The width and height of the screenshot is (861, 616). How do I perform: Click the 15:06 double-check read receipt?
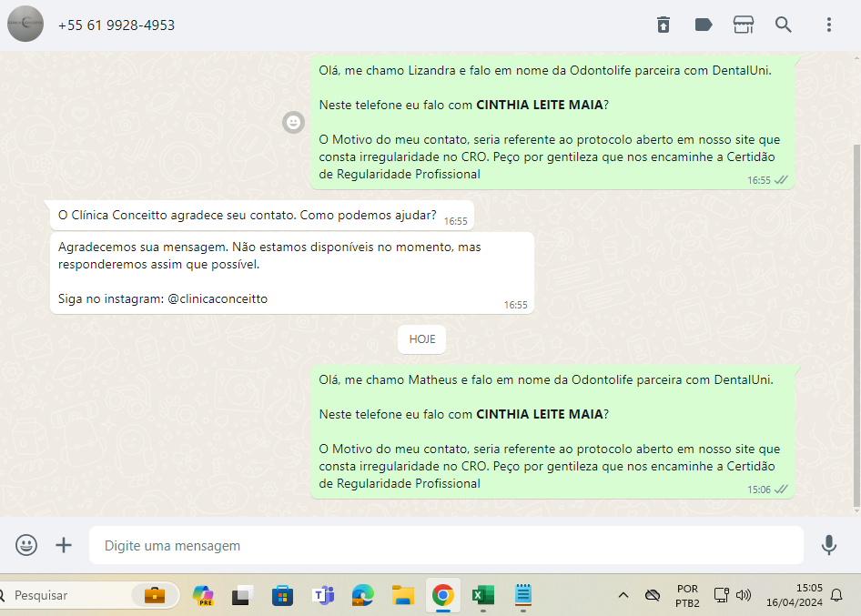click(781, 490)
